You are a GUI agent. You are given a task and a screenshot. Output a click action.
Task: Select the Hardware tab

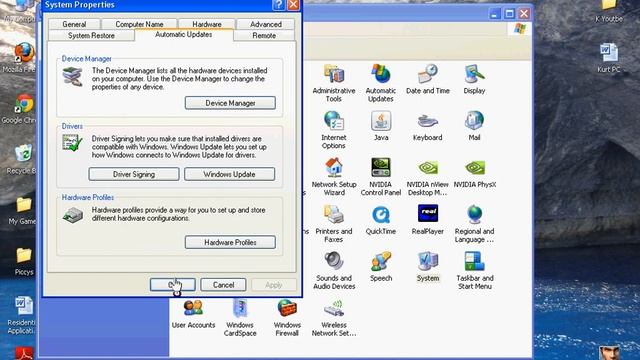[207, 24]
